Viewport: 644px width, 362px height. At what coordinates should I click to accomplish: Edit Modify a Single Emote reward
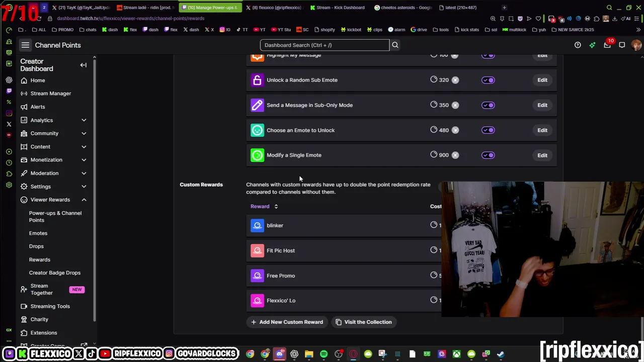pos(542,155)
